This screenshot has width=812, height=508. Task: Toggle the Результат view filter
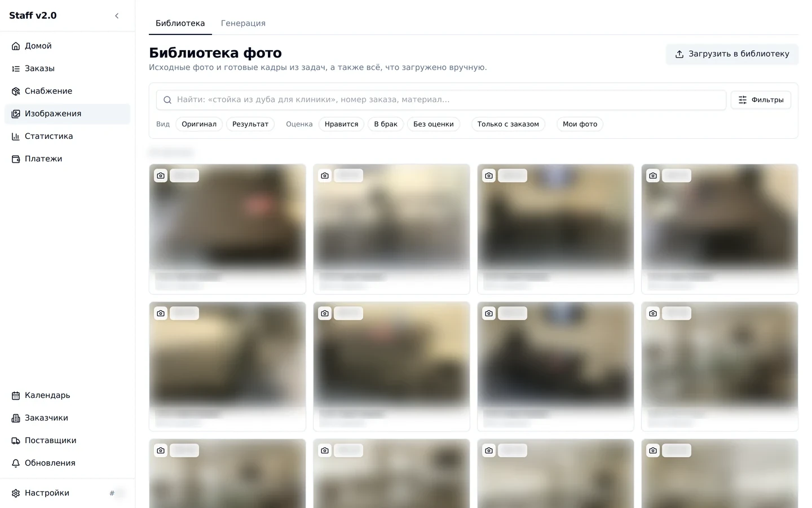250,124
